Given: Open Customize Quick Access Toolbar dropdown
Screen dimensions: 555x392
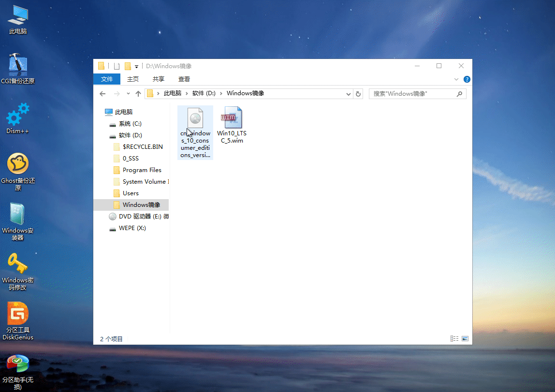Looking at the screenshot, I should [x=136, y=67].
